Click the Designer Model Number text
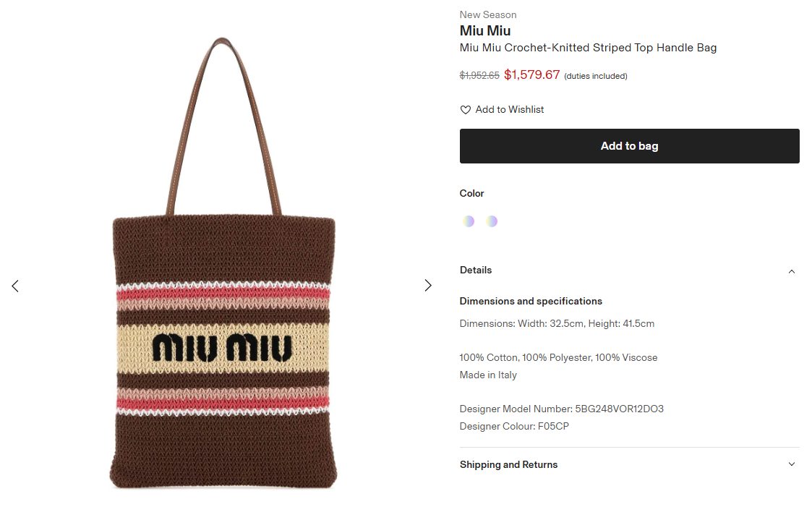This screenshot has width=812, height=520. pyautogui.click(x=561, y=409)
